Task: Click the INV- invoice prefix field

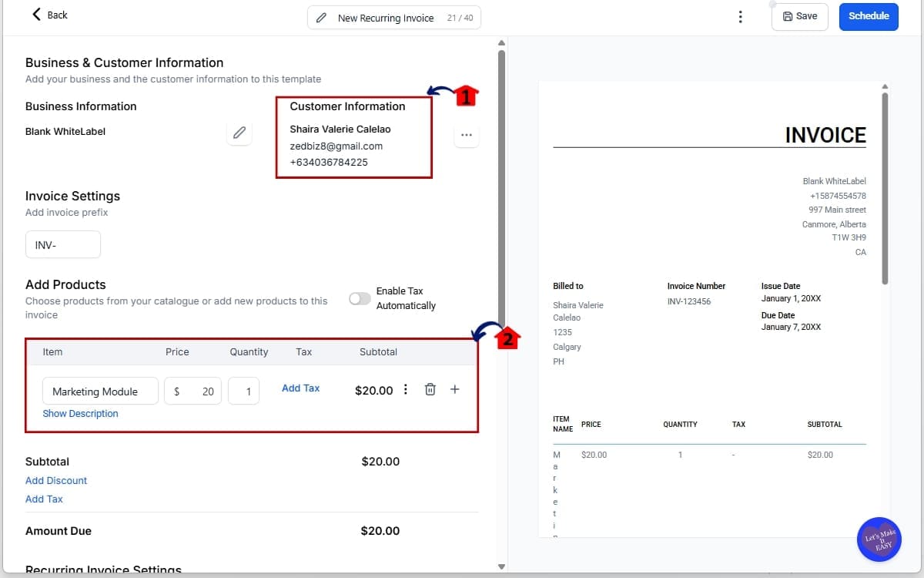Action: pyautogui.click(x=62, y=244)
